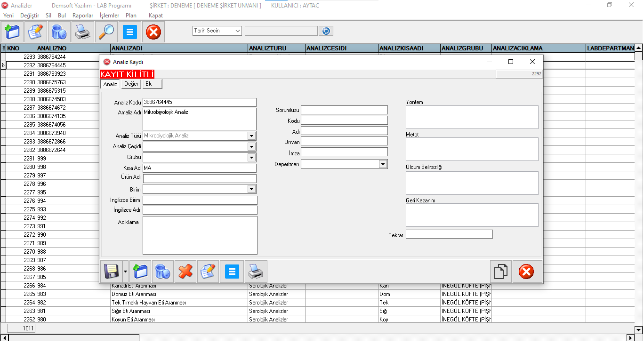Click the copy documents icon in dialog

[501, 272]
